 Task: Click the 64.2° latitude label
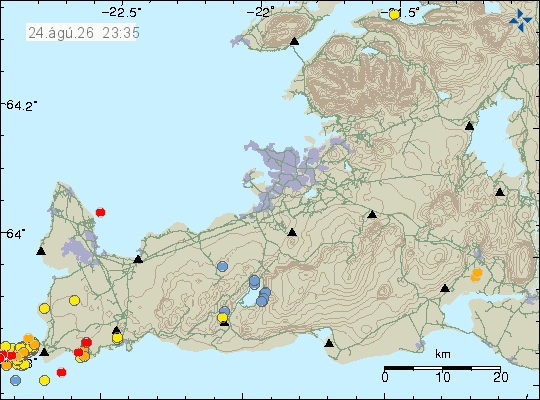(21, 105)
